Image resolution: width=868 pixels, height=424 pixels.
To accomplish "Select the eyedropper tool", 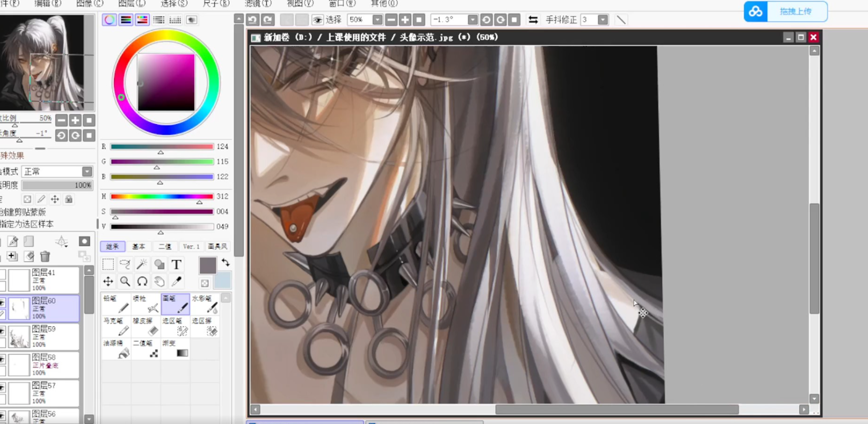I will coord(176,281).
